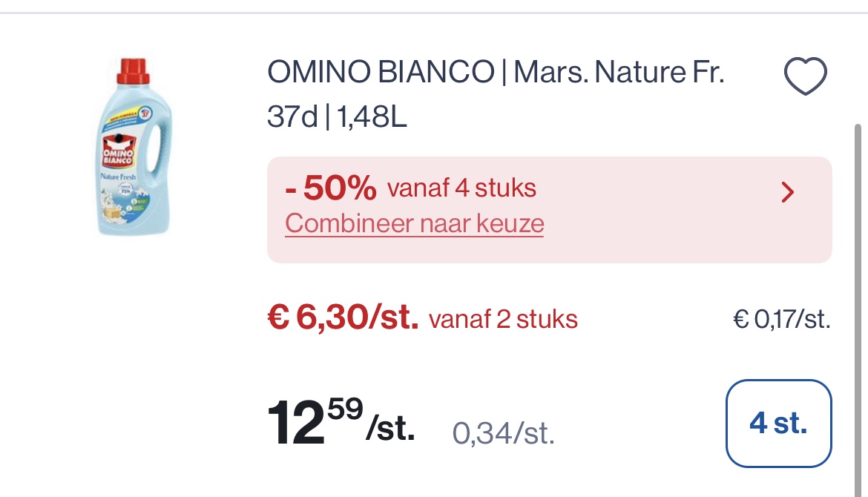Click the 0,34/st. discounted unit price

[503, 434]
